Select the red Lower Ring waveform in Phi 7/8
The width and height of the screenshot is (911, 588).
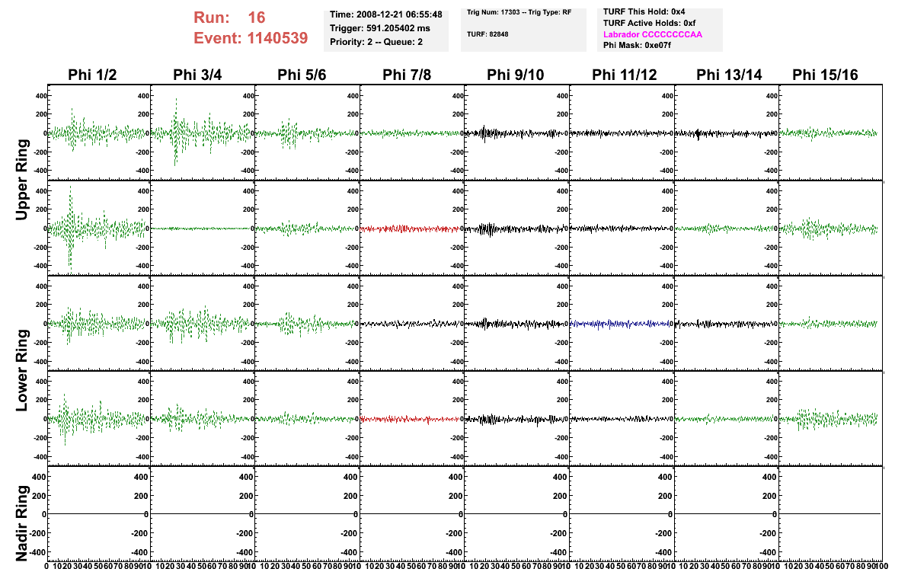click(x=412, y=418)
